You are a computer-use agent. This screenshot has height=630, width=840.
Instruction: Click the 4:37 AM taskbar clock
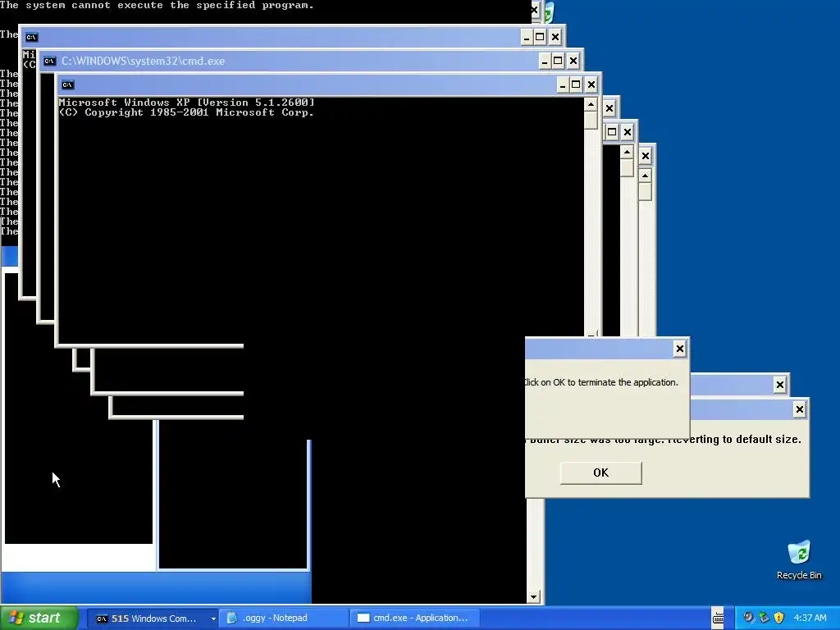[x=810, y=619]
